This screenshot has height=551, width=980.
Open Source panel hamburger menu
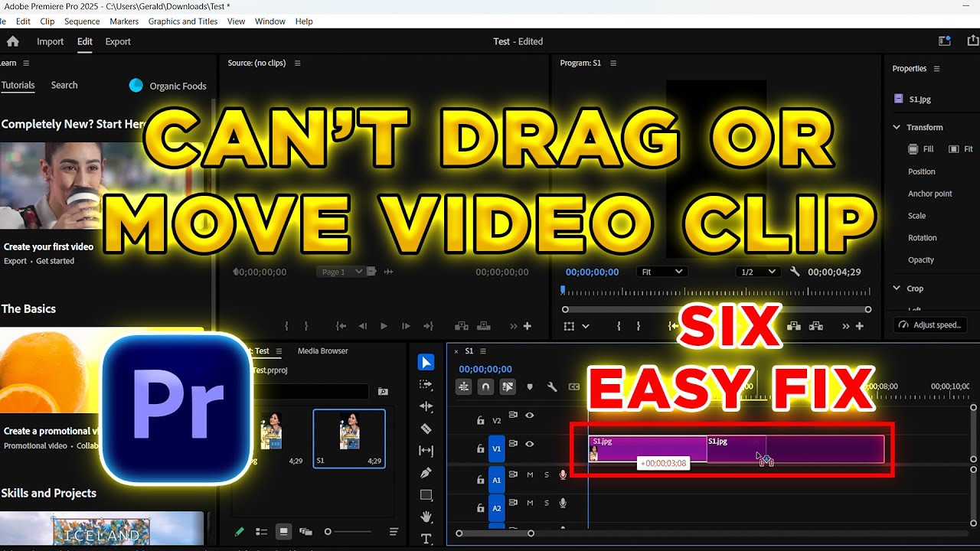pyautogui.click(x=298, y=64)
